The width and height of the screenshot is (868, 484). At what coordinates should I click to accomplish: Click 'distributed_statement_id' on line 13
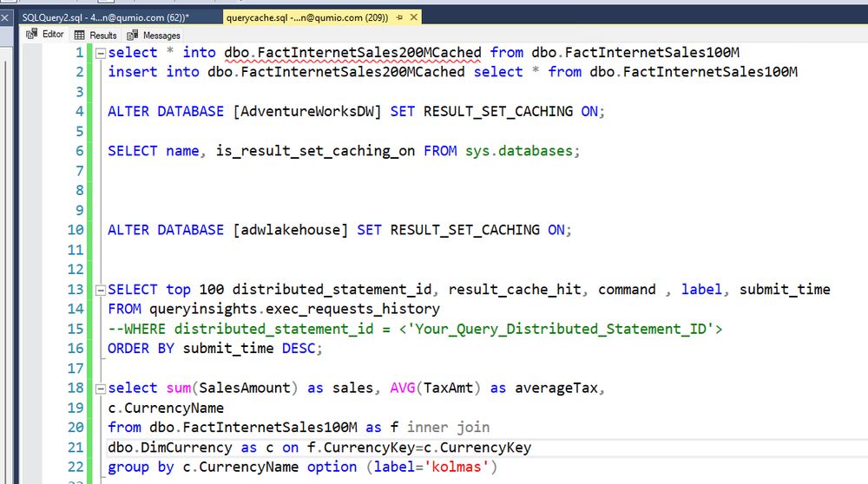332,290
